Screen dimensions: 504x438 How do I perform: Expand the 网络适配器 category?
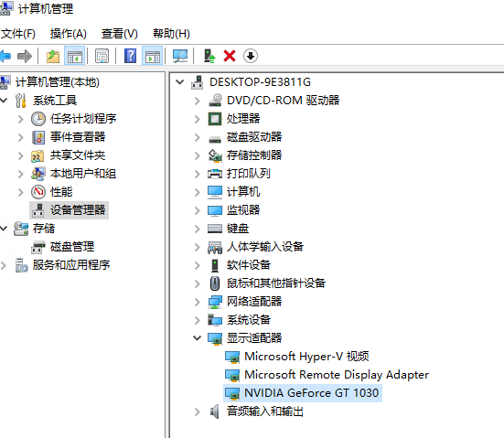coord(197,302)
